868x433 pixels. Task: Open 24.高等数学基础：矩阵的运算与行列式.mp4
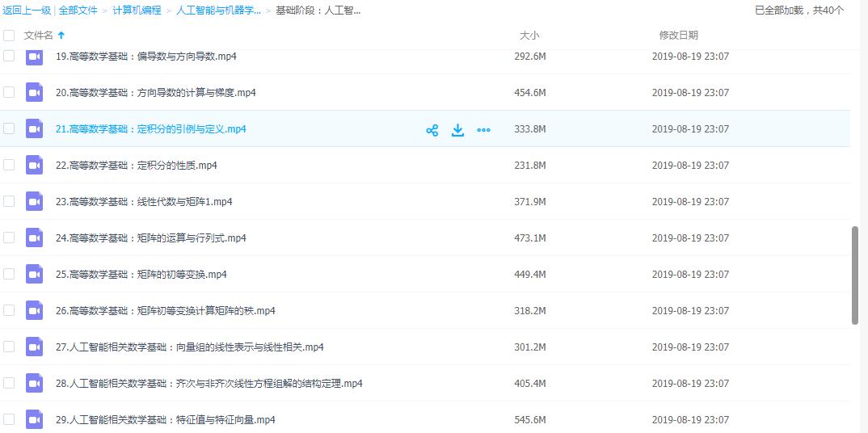point(151,238)
